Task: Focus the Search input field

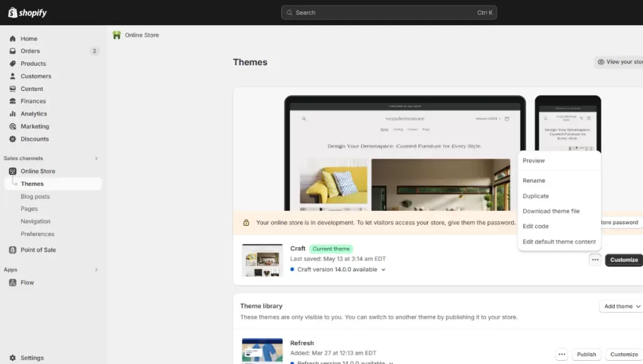Action: 389,13
